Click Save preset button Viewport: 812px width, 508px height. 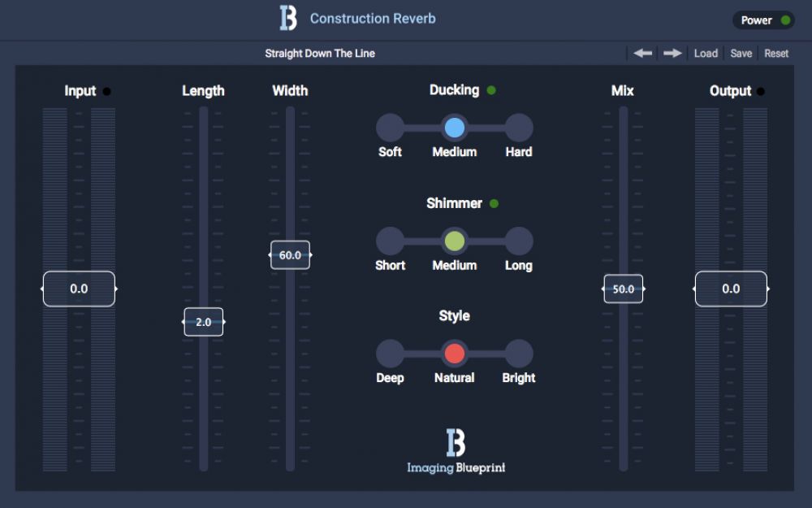(x=741, y=54)
